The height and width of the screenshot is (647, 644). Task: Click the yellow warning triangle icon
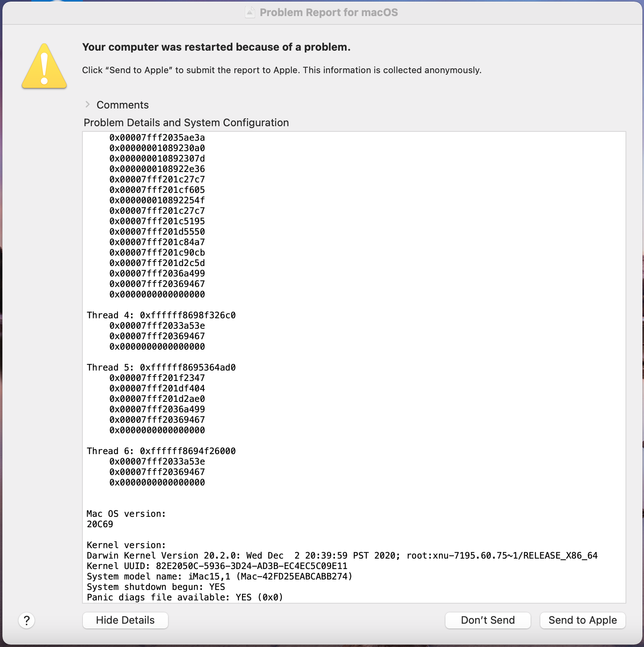point(44,66)
